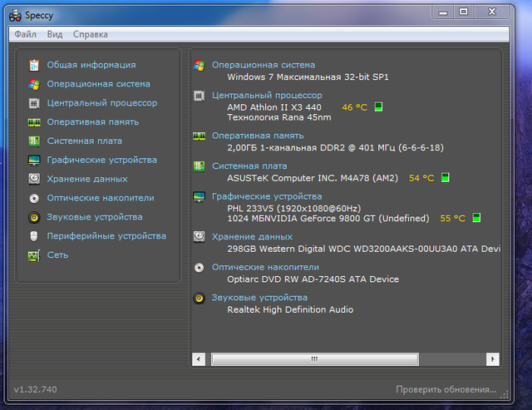Click version number v1.32.740
The width and height of the screenshot is (532, 410).
coord(35,389)
